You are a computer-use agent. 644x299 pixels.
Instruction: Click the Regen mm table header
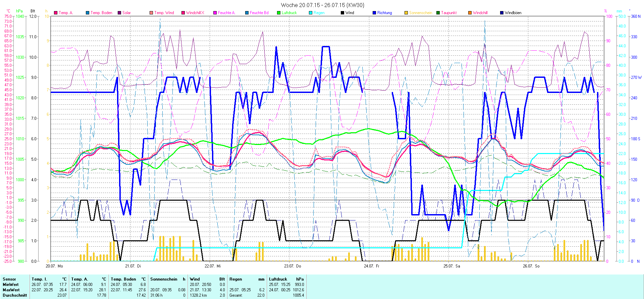tap(247, 279)
